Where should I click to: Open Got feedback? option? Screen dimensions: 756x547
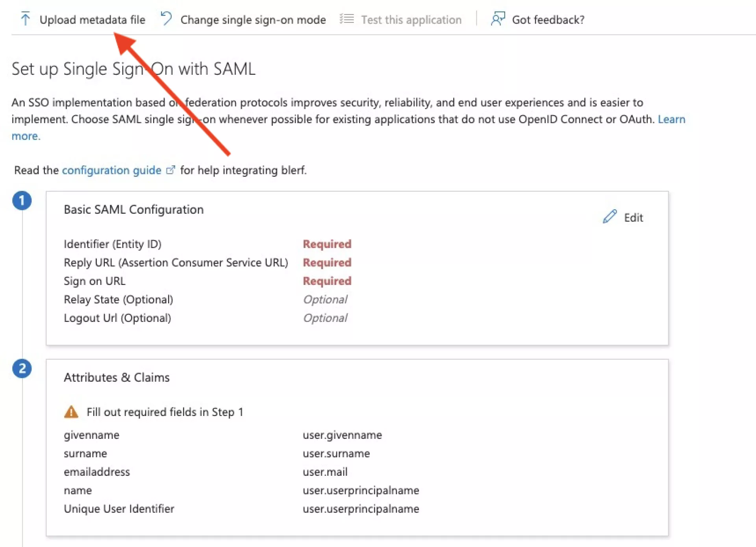(x=548, y=20)
